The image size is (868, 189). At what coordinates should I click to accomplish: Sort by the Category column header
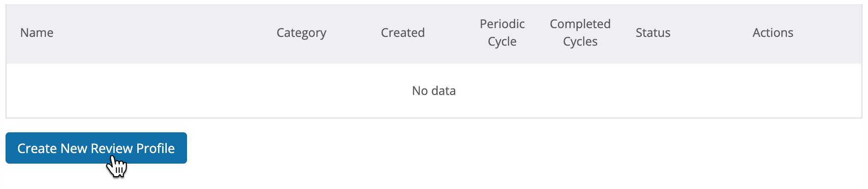point(301,33)
